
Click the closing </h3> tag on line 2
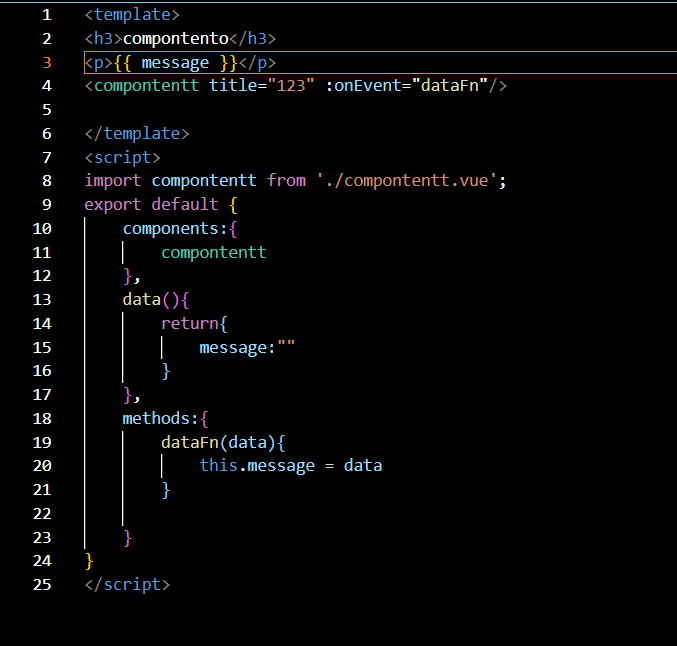tap(253, 39)
